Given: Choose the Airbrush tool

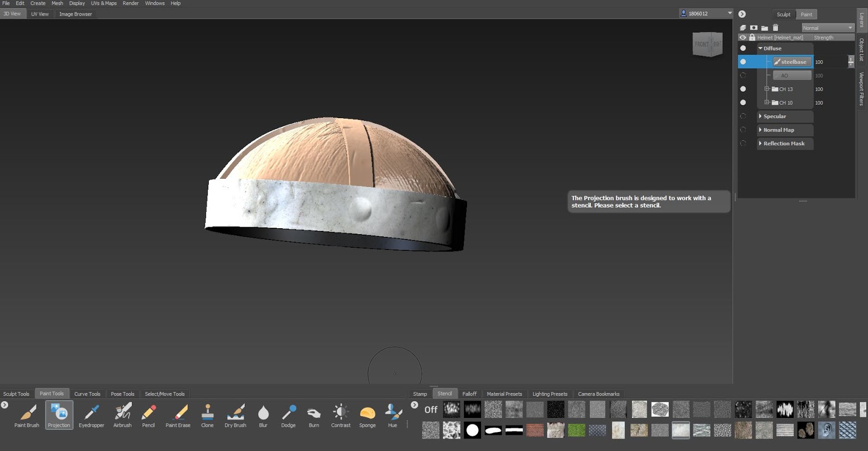Looking at the screenshot, I should (123, 416).
